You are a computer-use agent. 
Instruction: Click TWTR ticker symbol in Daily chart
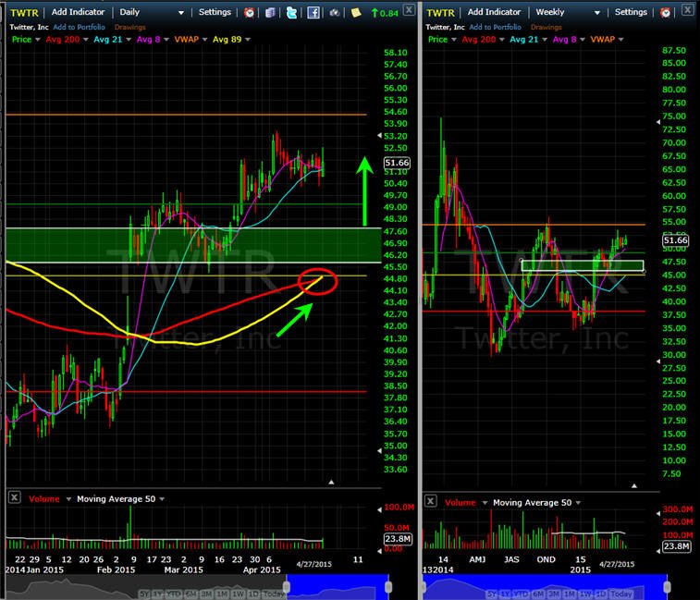pos(24,13)
